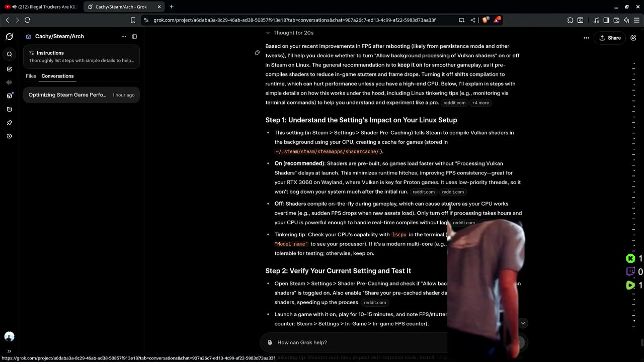The width and height of the screenshot is (644, 362).
Task: Click the 'Step 1: Understand the Setting's Impact' heading
Action: click(361, 120)
